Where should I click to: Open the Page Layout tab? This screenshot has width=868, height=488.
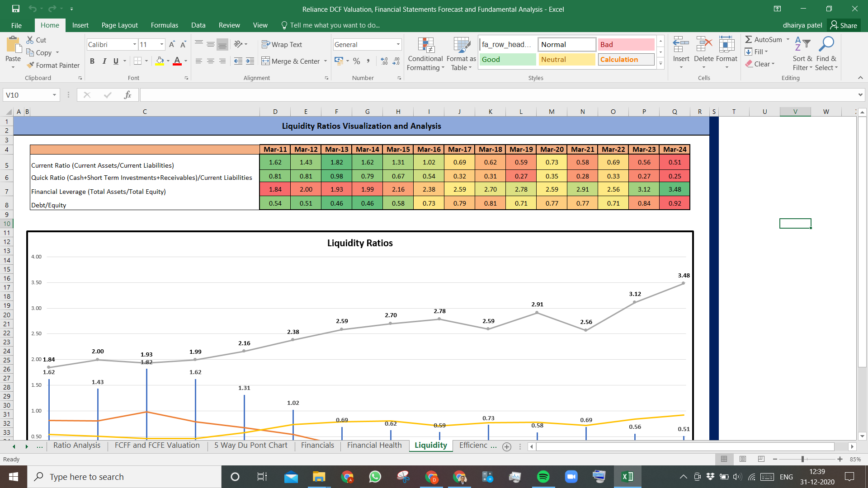(x=119, y=25)
